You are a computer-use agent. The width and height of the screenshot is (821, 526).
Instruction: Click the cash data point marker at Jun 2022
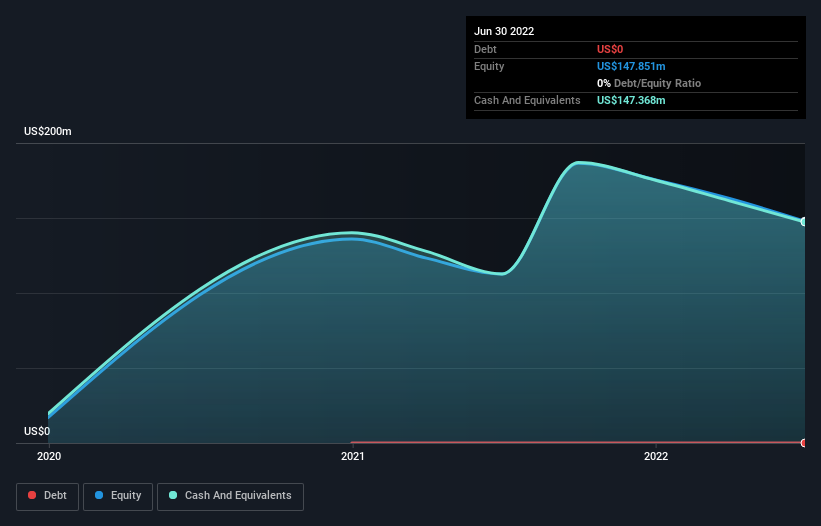pyautogui.click(x=804, y=222)
